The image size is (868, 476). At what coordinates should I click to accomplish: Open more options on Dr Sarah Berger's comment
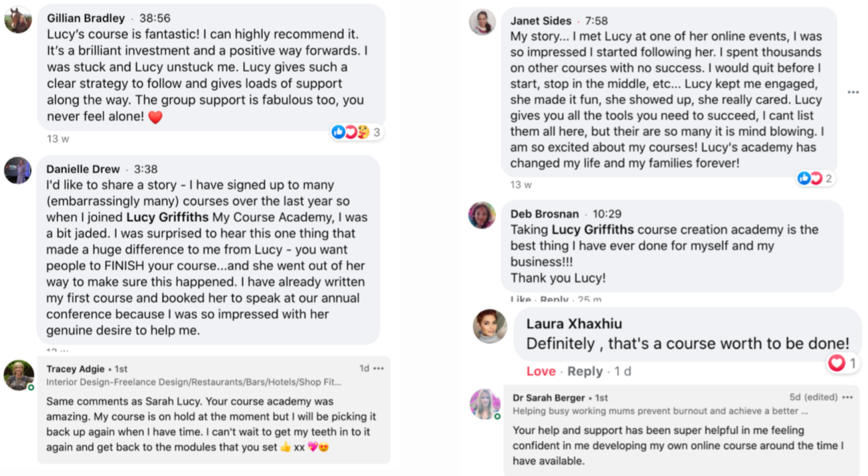point(847,398)
